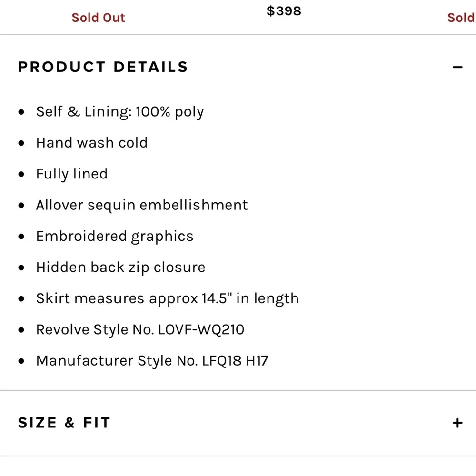Viewport: 476px width, 476px height.
Task: Select Allover sequin embellishment text
Action: [x=142, y=205]
